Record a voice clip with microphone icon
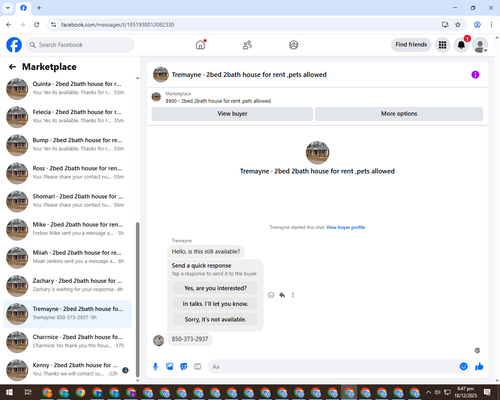This screenshot has height=400, width=500. coord(155,367)
